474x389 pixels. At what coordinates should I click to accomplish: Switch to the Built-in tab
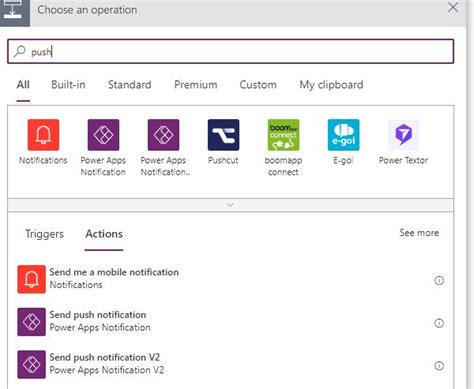68,85
